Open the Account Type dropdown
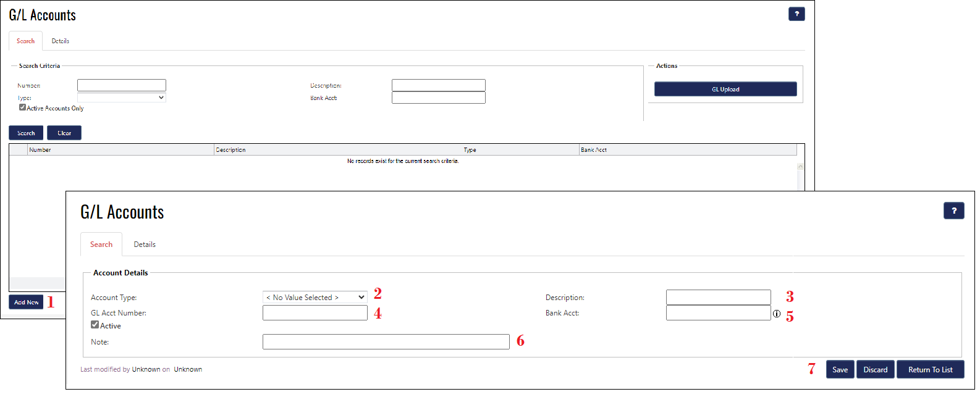 click(315, 298)
